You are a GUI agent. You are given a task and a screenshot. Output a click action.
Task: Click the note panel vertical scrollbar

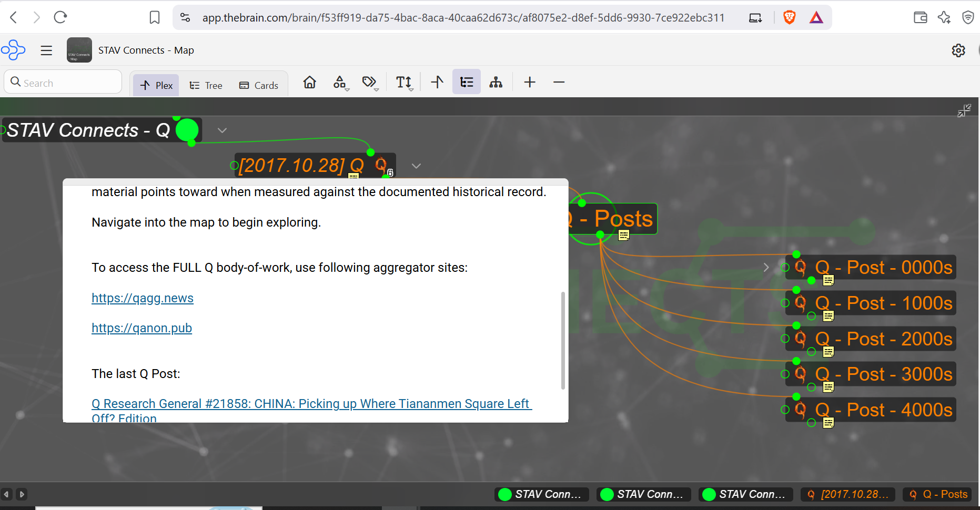pos(563,341)
